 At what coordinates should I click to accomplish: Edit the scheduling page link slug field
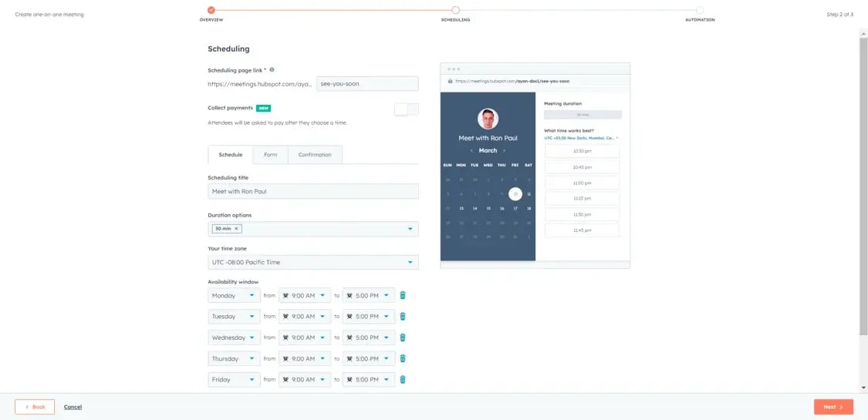[367, 83]
